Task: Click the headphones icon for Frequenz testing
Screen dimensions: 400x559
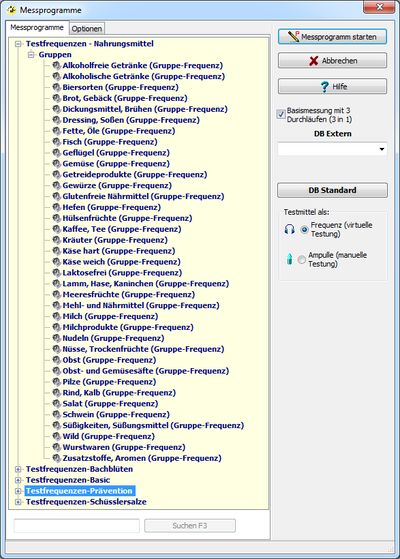Action: pyautogui.click(x=289, y=229)
